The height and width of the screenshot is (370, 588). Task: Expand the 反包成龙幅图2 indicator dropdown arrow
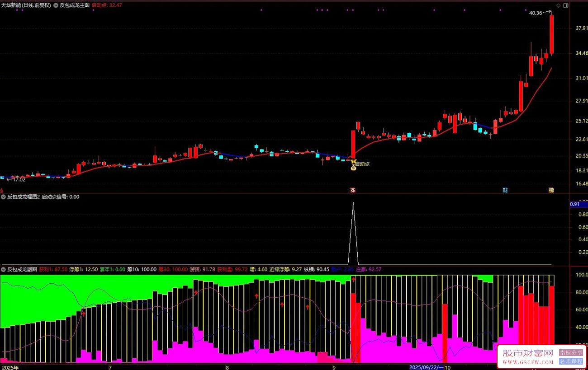click(x=3, y=197)
